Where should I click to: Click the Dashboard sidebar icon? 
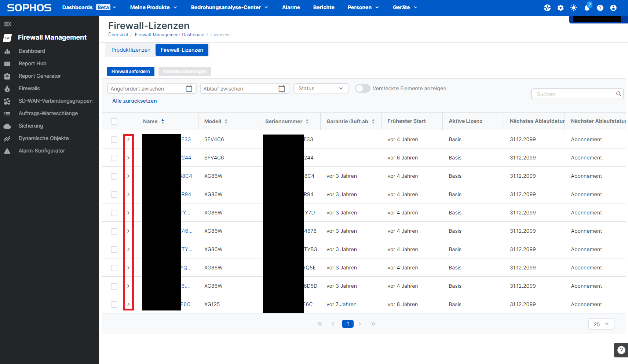(7, 51)
